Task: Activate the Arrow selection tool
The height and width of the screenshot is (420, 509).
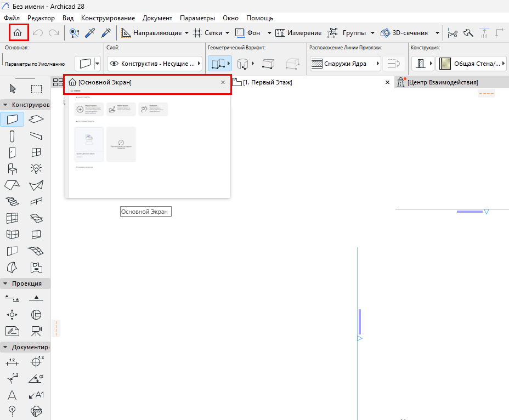Action: (12, 88)
